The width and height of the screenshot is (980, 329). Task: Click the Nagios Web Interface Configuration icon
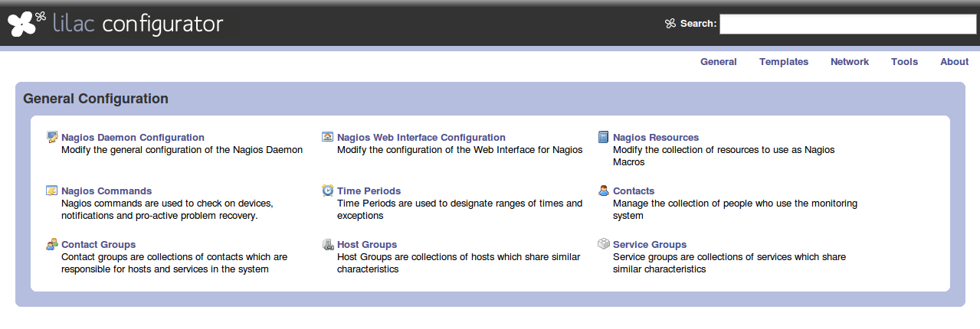(328, 137)
